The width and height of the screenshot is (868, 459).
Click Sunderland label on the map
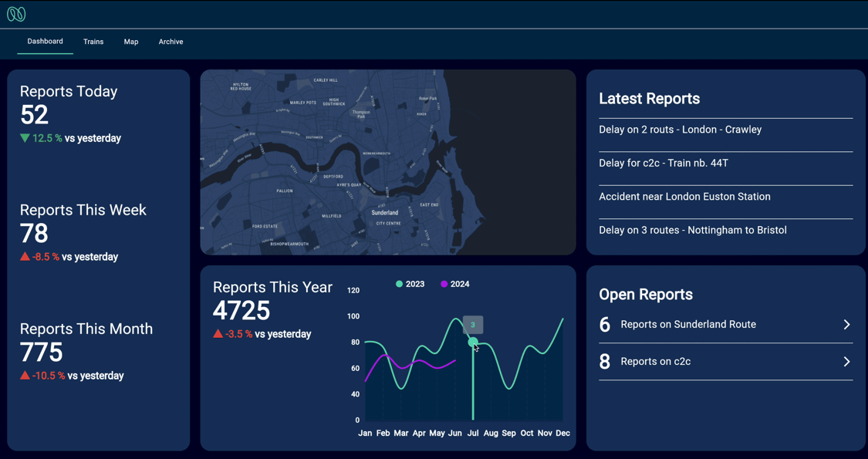pyautogui.click(x=385, y=213)
